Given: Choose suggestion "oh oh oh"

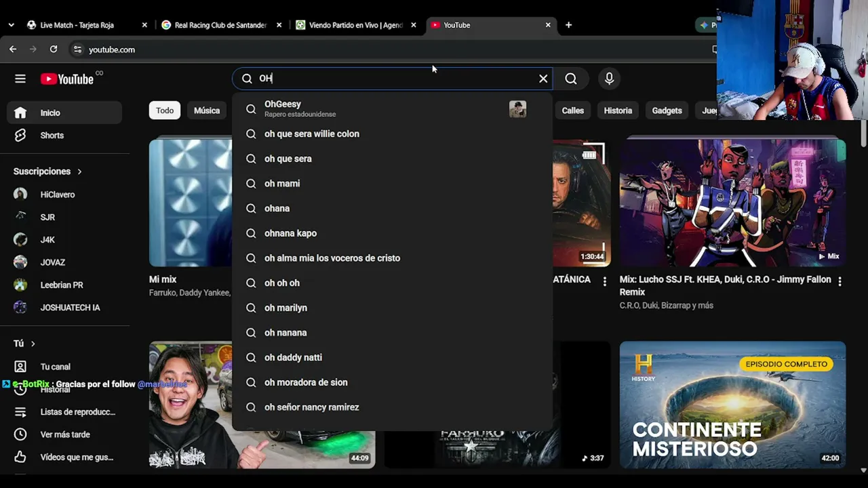Looking at the screenshot, I should [392, 283].
